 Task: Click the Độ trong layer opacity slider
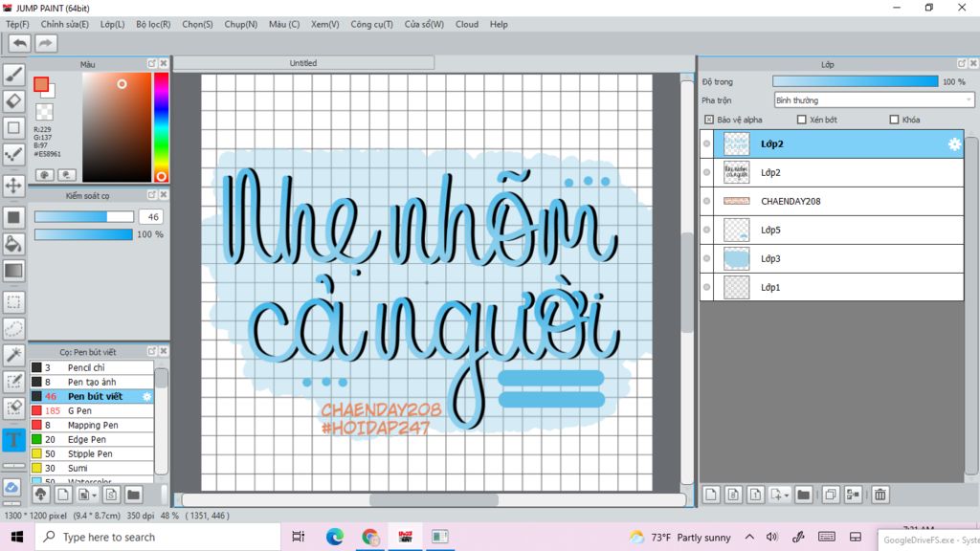[x=855, y=82]
